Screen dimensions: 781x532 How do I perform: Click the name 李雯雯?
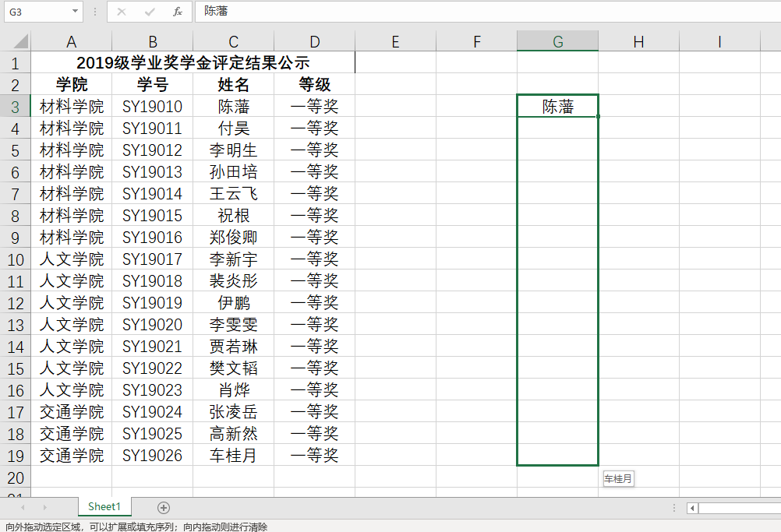[233, 325]
